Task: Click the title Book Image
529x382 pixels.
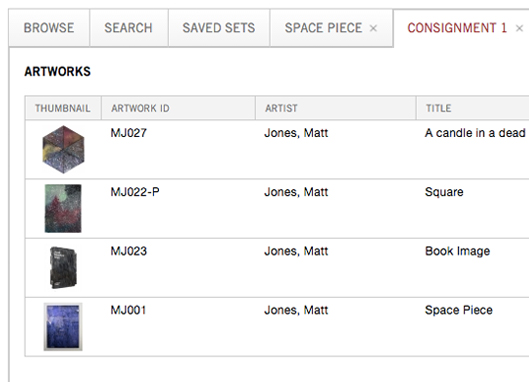Action: pos(457,251)
